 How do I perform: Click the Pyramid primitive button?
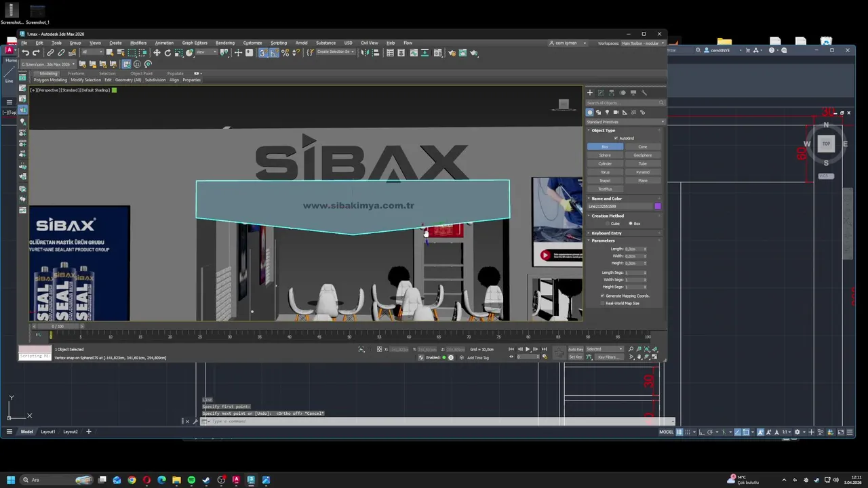(x=643, y=172)
